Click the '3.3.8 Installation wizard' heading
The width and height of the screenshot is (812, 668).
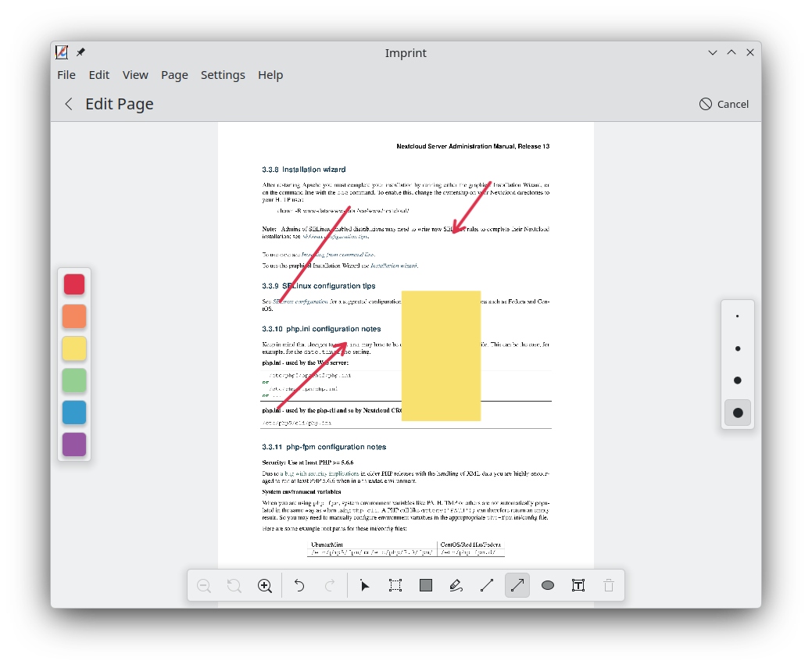coord(303,170)
